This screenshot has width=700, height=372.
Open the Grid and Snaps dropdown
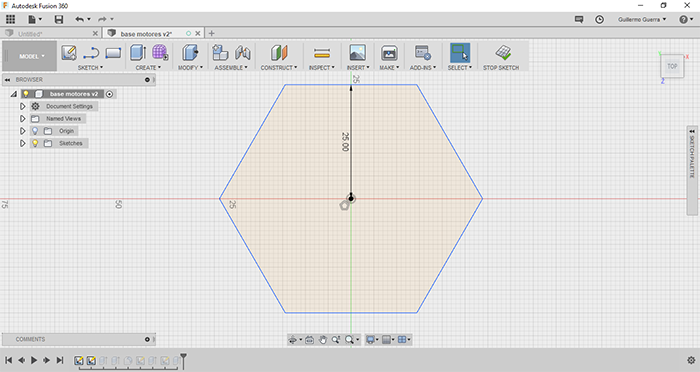coord(388,340)
